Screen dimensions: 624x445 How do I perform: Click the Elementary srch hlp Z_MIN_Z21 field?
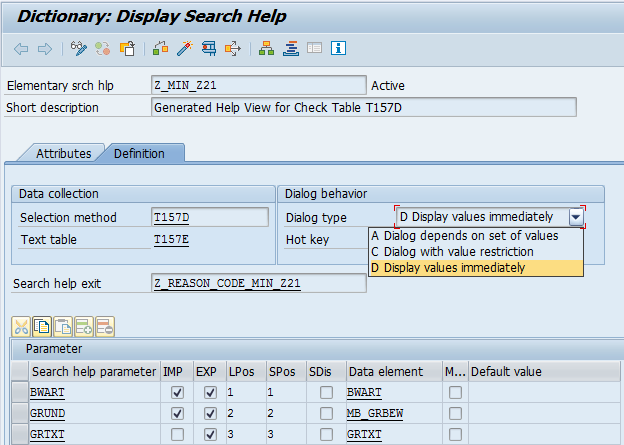tap(259, 85)
